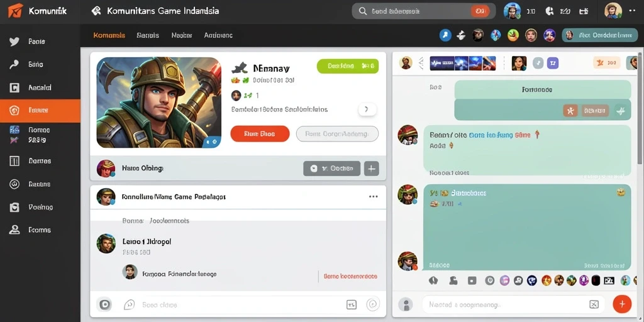Open the Romns sidebar item with person icon
The image size is (644, 322).
point(40,230)
